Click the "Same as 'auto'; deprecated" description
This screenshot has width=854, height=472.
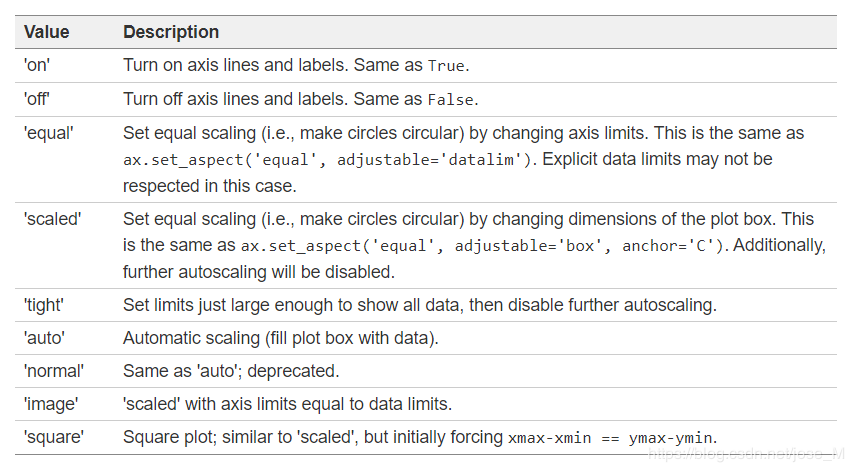(231, 371)
